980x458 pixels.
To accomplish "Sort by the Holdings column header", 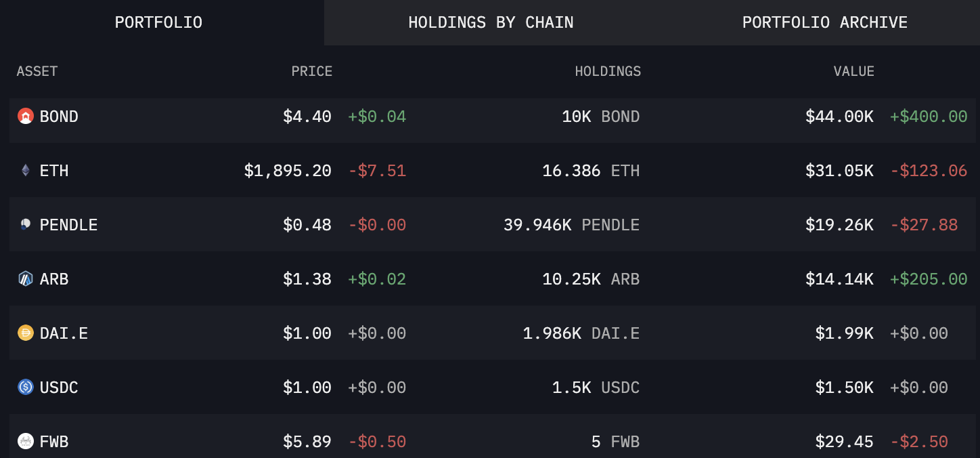I will pos(607,71).
